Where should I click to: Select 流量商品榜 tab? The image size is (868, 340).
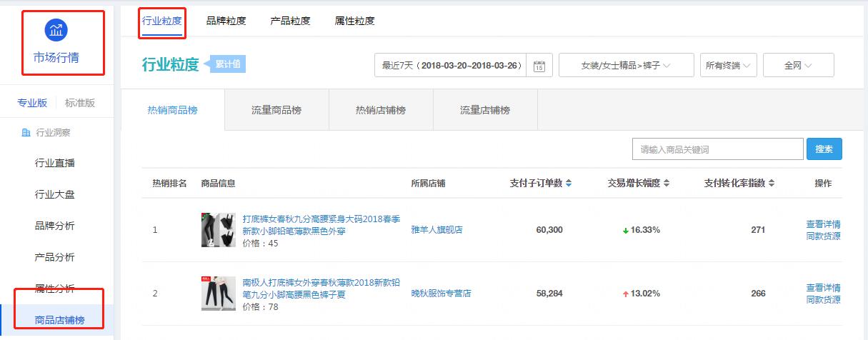(x=276, y=110)
